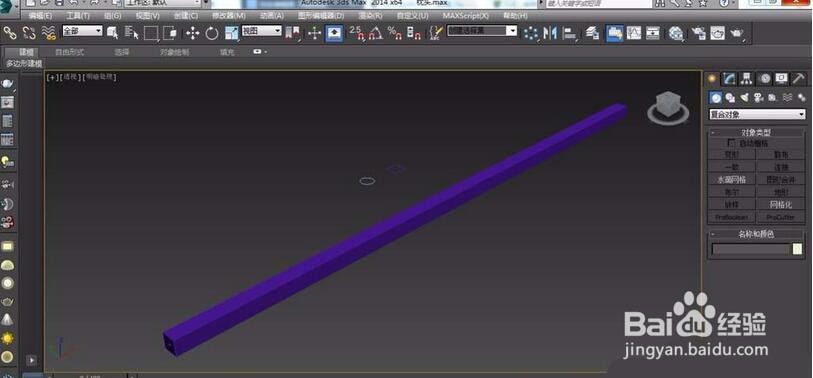Click the 网格化 button
This screenshot has height=378, width=813.
(780, 205)
